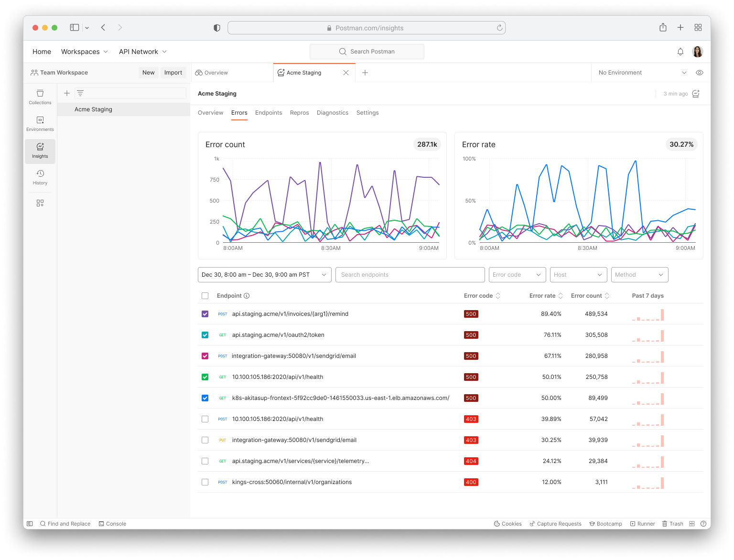
Task: Check the kings-cross organizations endpoint checkbox
Action: [x=205, y=482]
